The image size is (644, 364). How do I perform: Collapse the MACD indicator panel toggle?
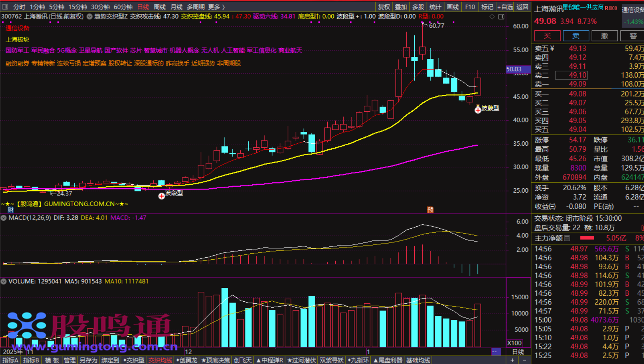click(4, 218)
